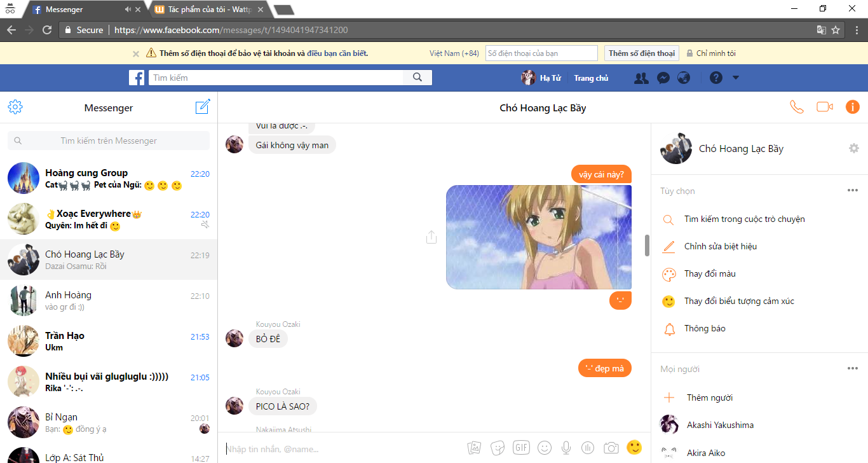Viewport: 868px width, 463px height.
Task: Toggle the conversation info panel
Action: click(x=852, y=107)
